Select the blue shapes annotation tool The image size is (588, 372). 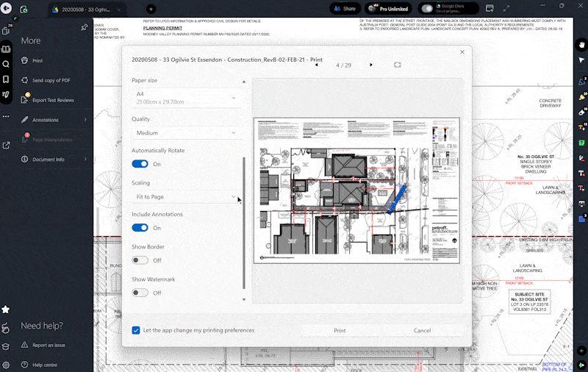pos(581,82)
